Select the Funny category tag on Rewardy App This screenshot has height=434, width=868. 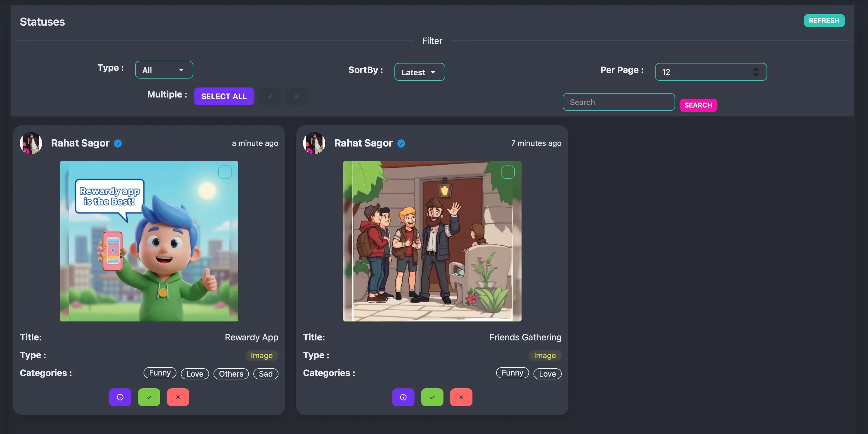click(x=159, y=373)
